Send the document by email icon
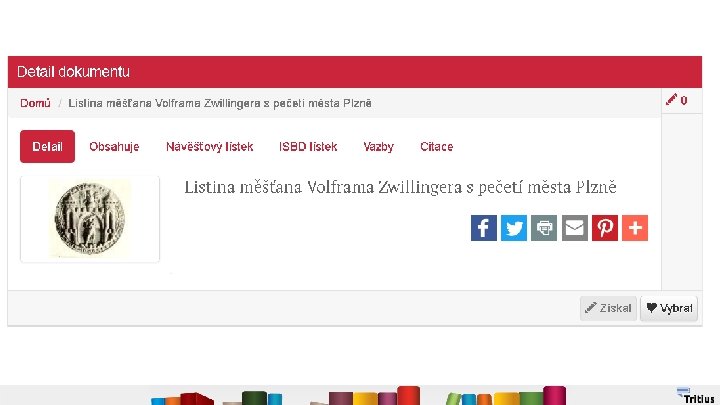720x405 pixels. 574,228
